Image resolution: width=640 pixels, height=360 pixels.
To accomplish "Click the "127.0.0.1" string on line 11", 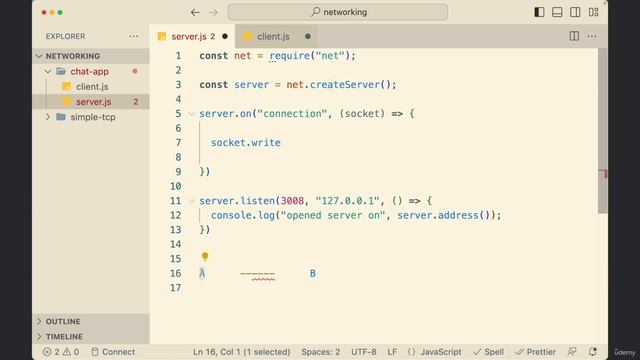I will click(347, 201).
